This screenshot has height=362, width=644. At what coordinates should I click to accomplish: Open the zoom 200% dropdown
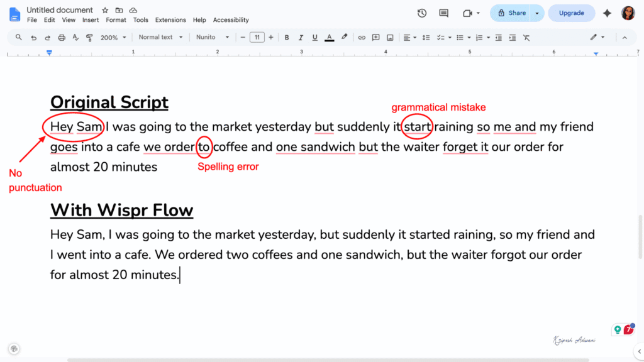[x=113, y=37]
